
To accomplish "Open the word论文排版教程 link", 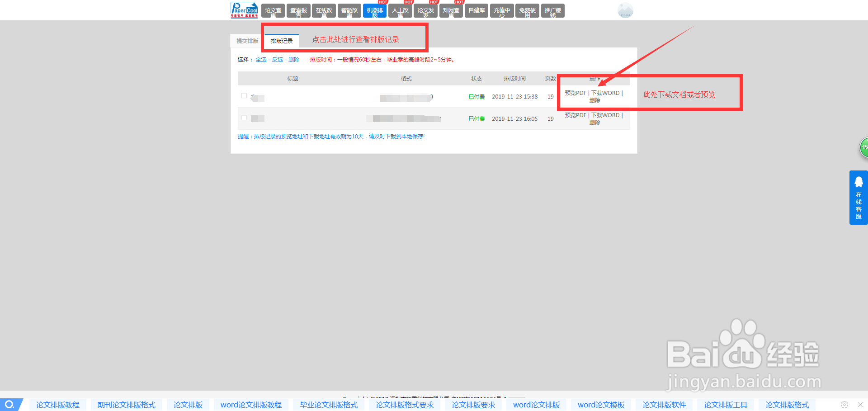I will pyautogui.click(x=251, y=405).
